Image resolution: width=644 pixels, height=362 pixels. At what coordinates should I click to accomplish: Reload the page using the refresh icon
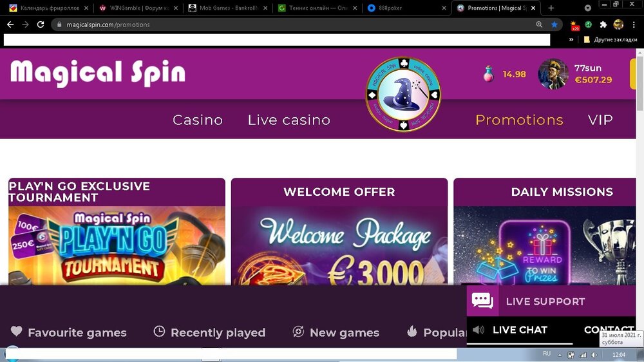(x=40, y=24)
